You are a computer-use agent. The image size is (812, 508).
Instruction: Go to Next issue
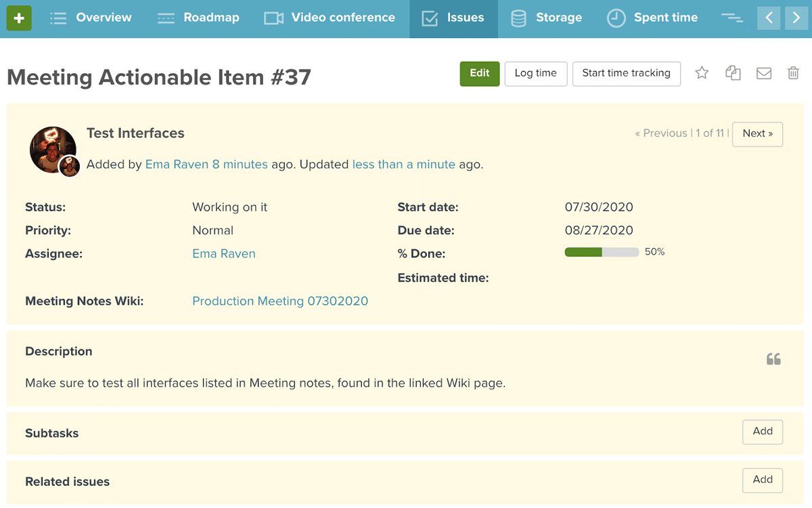point(757,133)
